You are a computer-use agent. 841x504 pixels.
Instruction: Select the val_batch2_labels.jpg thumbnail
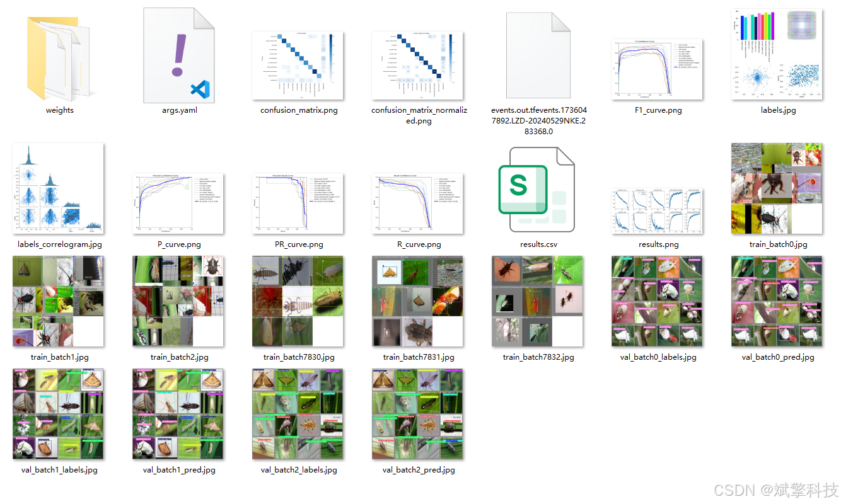click(299, 414)
